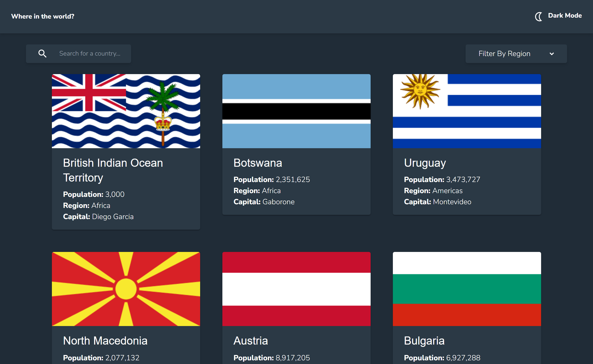Open the Bulgaria flag image
593x364 pixels.
coord(467,289)
